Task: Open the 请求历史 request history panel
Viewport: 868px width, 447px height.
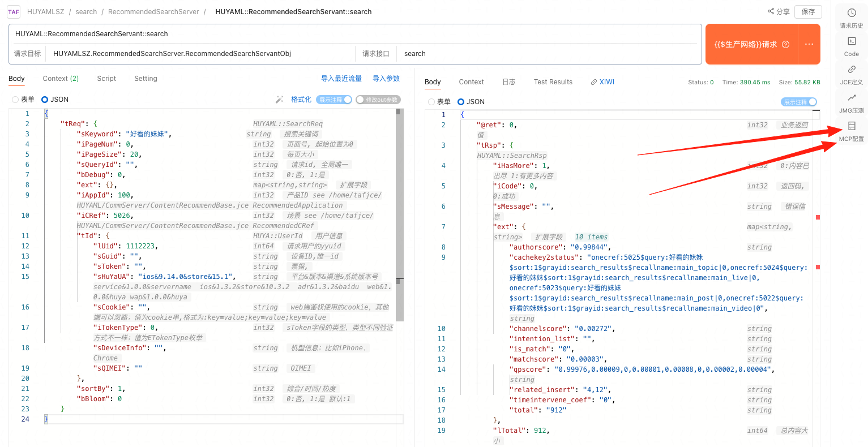Action: tap(851, 18)
